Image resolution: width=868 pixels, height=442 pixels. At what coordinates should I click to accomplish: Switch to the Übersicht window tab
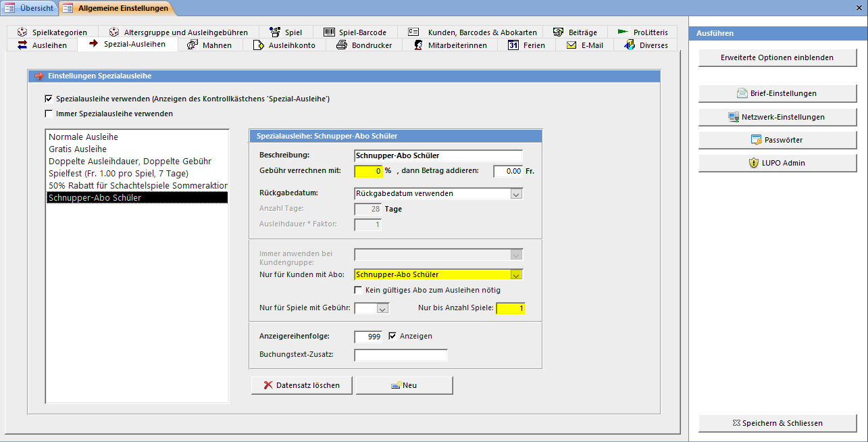point(30,8)
